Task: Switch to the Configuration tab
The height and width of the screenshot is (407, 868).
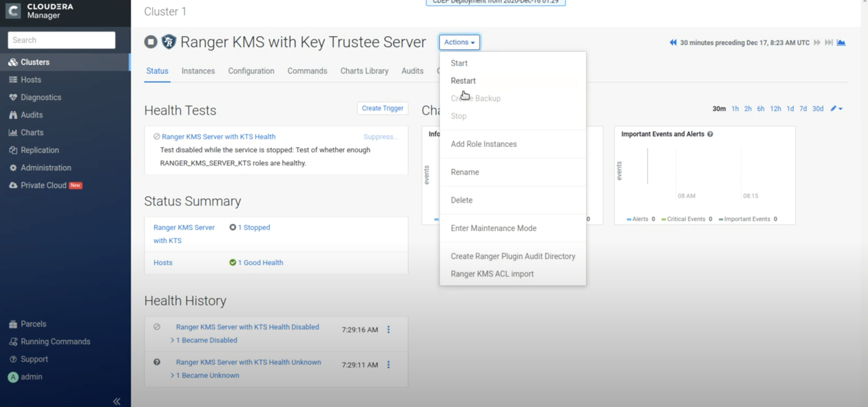Action: pos(251,71)
